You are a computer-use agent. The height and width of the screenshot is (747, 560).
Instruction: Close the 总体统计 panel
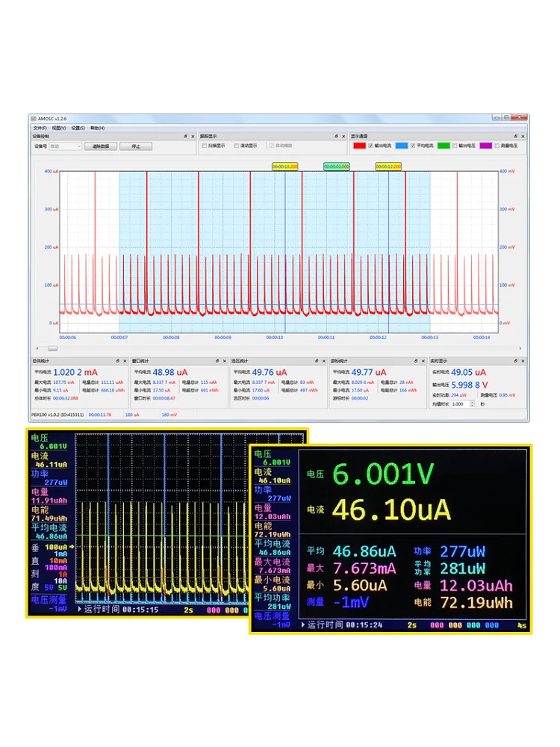[x=125, y=361]
